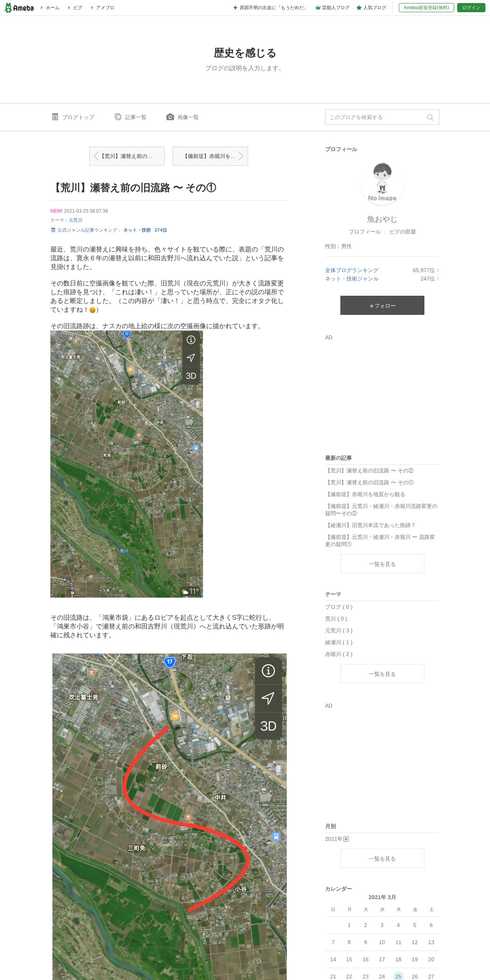Click the Ameba logo icon

pos(19,8)
